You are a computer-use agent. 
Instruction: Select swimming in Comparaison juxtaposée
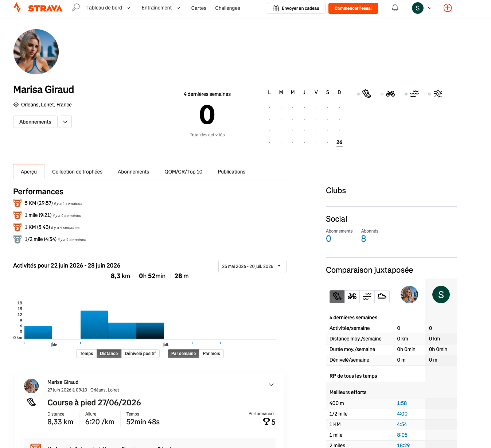[367, 297]
